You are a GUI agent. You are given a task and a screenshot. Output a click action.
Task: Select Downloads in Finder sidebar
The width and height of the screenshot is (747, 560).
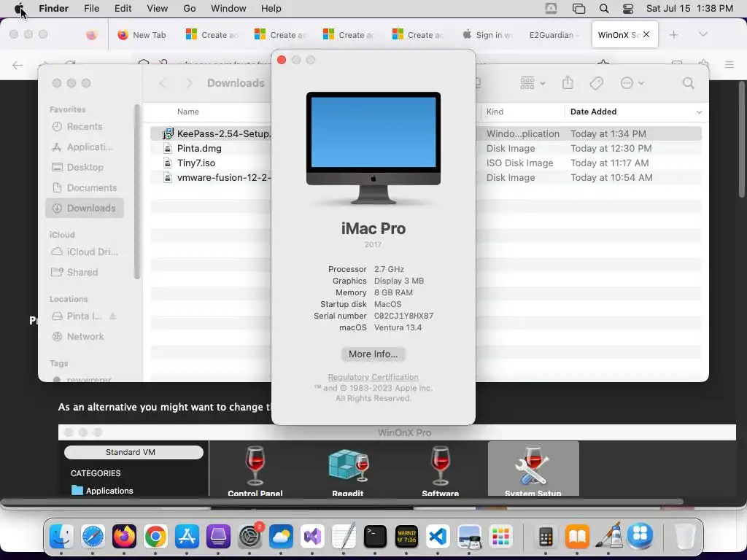[x=85, y=208]
